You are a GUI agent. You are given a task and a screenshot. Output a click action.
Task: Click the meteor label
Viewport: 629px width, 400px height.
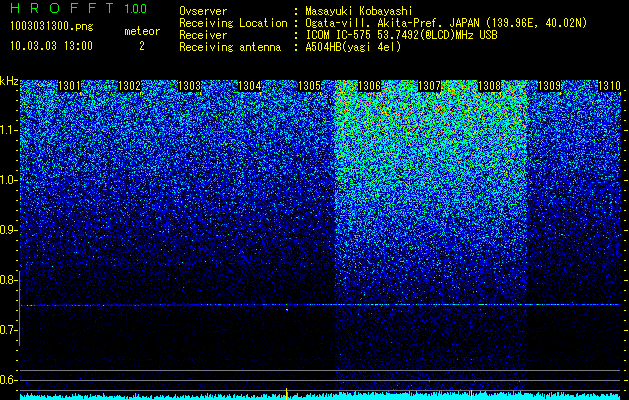[x=142, y=31]
